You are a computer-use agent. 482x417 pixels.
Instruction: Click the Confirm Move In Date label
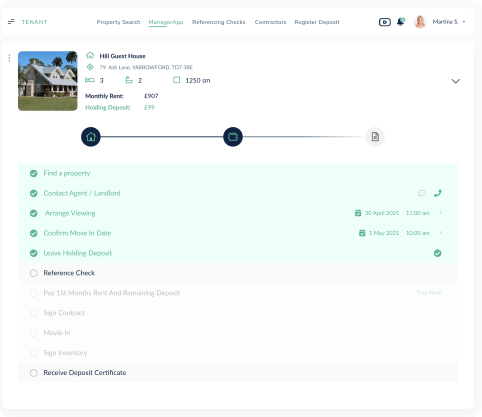(x=77, y=233)
